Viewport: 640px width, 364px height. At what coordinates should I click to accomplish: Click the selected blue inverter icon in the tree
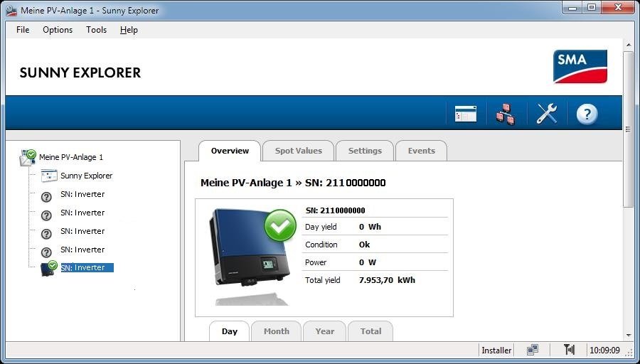[48, 268]
